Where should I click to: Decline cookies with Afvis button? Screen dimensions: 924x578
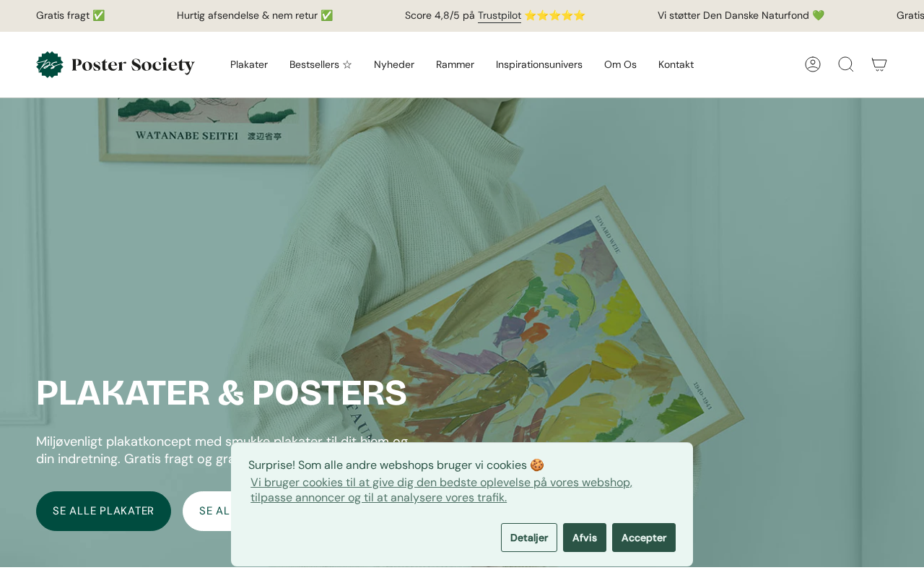click(x=585, y=538)
